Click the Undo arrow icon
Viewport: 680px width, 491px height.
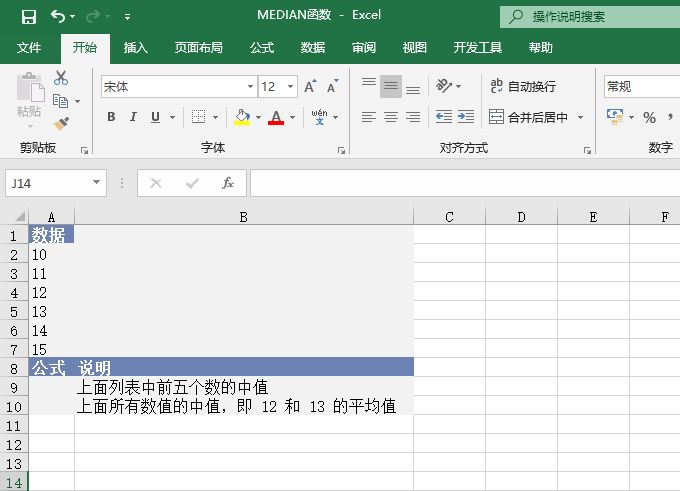click(x=58, y=17)
